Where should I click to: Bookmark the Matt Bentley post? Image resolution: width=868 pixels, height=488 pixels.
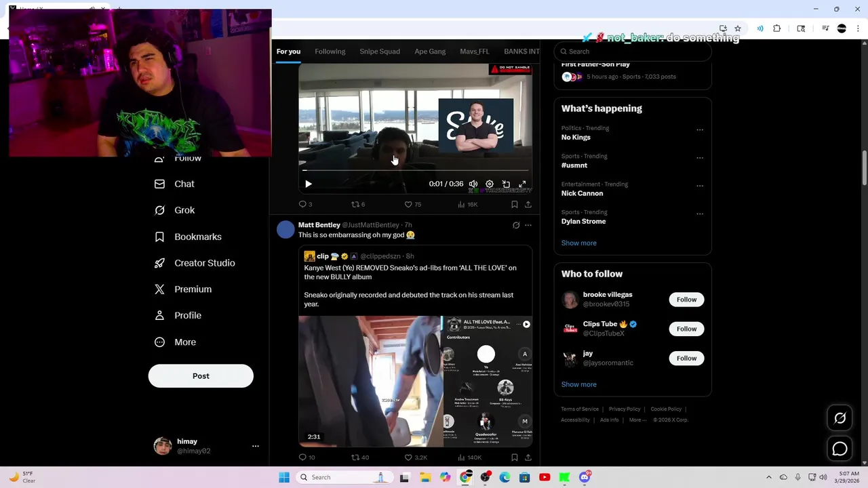(x=515, y=457)
